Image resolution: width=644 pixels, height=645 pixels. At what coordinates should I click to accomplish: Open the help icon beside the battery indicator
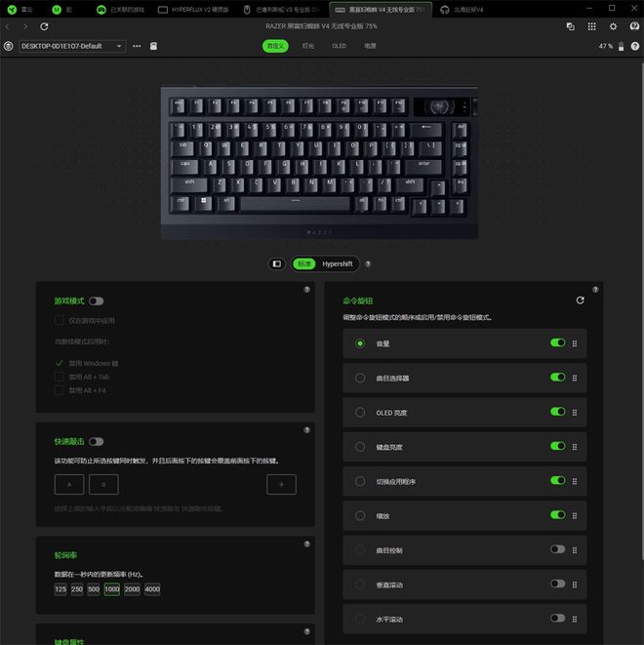click(635, 46)
